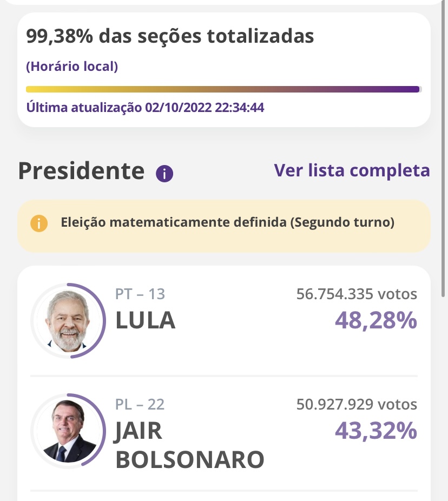
Task: Click the Última atualização label
Action: coord(84,107)
